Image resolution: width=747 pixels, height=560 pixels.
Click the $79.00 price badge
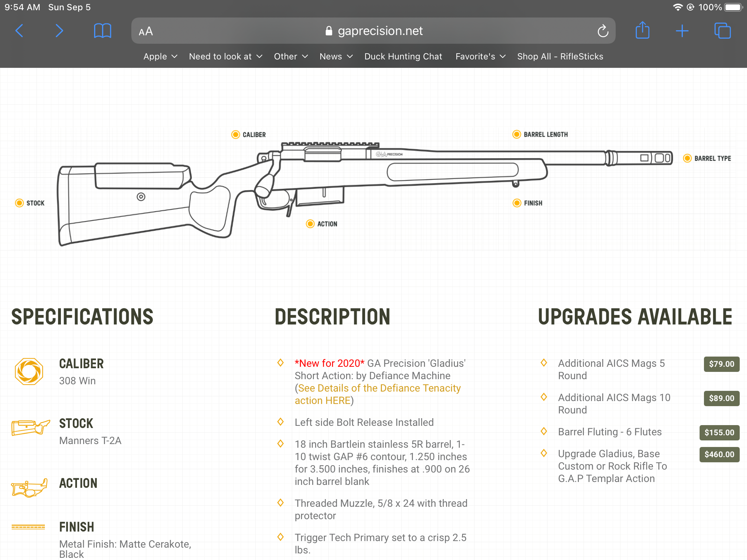pos(721,364)
